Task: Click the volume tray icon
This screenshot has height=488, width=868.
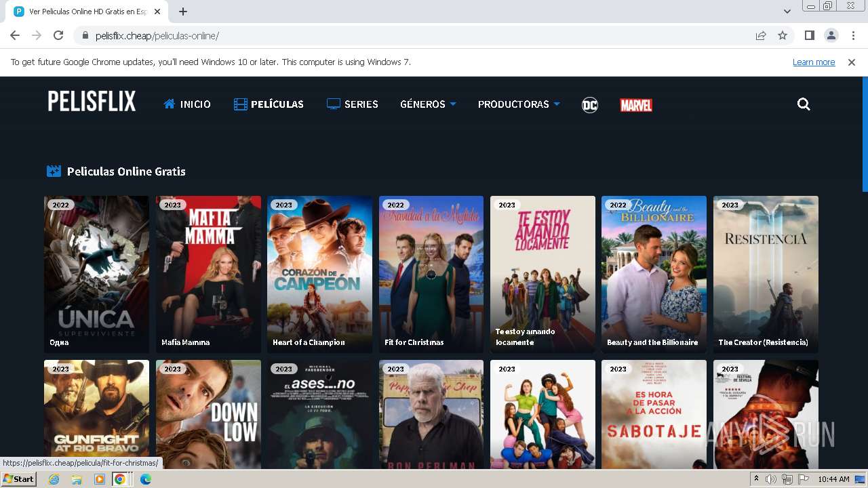Action: click(x=771, y=479)
